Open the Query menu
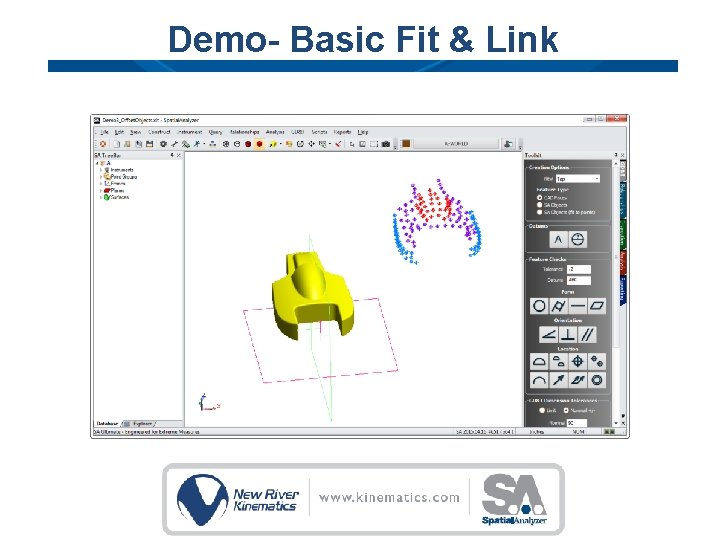 pos(215,132)
